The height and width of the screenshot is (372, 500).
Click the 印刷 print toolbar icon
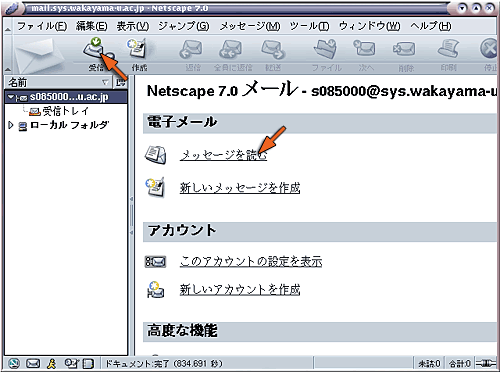click(448, 49)
